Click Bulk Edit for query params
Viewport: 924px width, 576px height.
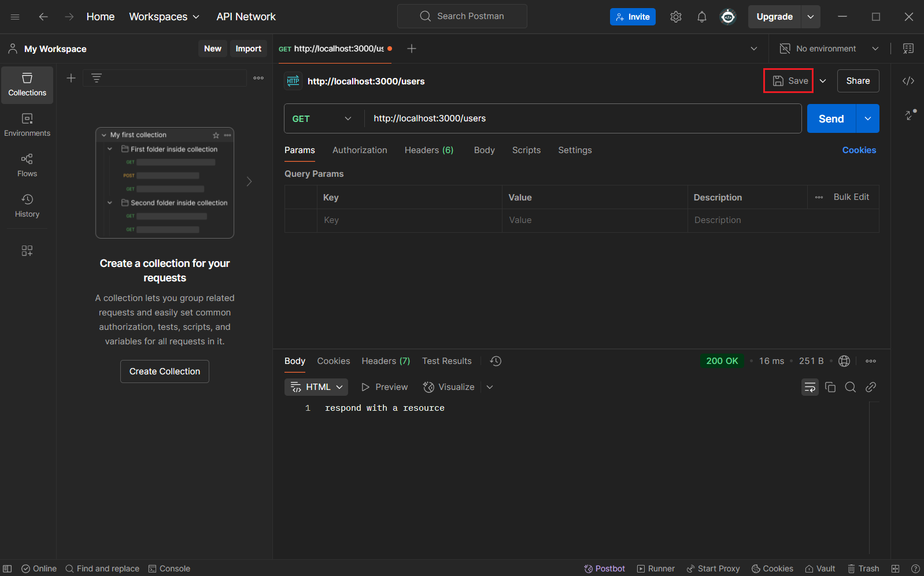(851, 197)
